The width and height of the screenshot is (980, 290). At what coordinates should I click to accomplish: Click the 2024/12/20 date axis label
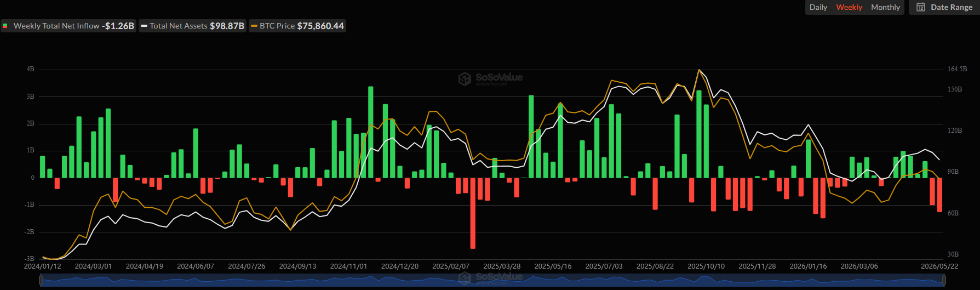click(x=400, y=266)
